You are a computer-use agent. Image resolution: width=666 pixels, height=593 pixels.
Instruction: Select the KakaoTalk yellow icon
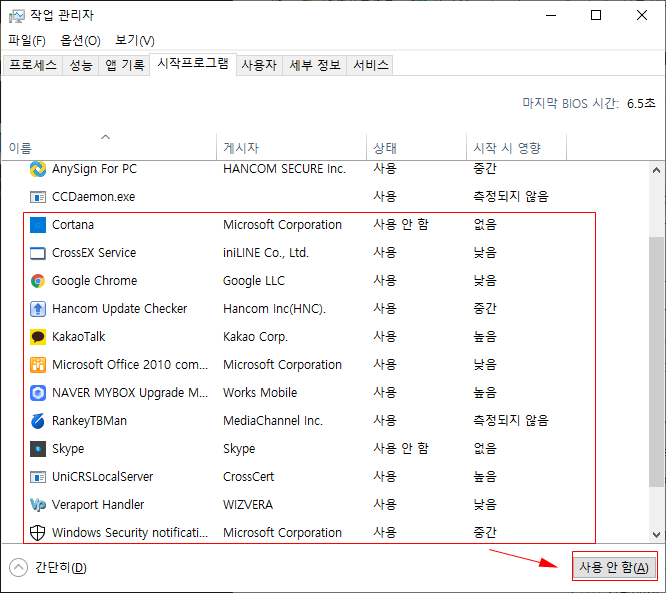(x=38, y=337)
